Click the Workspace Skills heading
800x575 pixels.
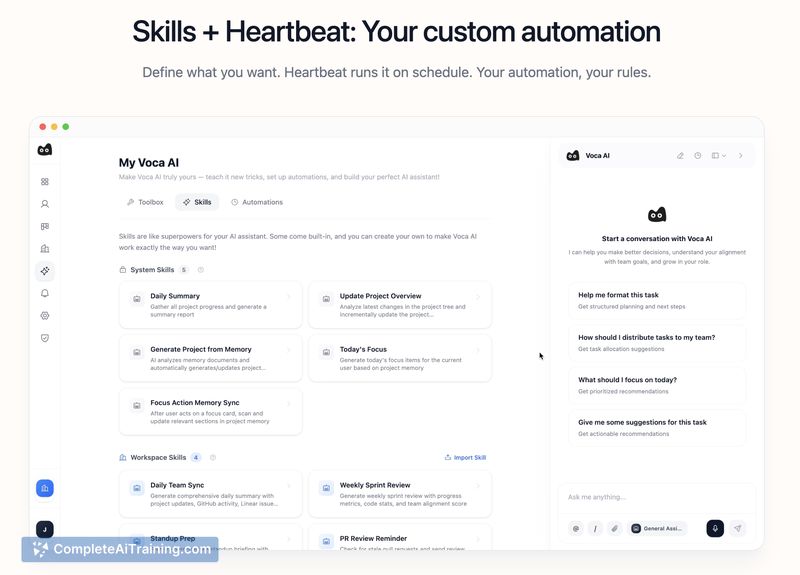(x=158, y=458)
